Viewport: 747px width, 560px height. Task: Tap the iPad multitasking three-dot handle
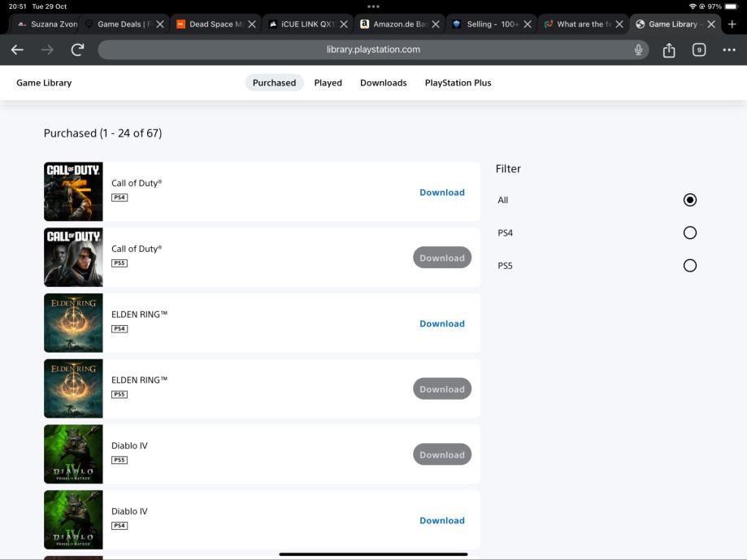tap(374, 7)
